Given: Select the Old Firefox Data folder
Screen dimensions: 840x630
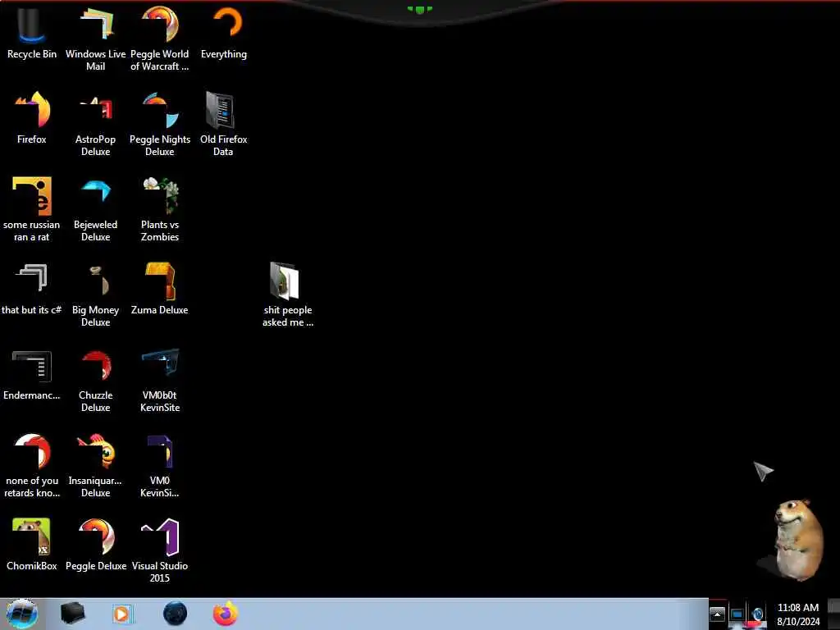Looking at the screenshot, I should [223, 123].
